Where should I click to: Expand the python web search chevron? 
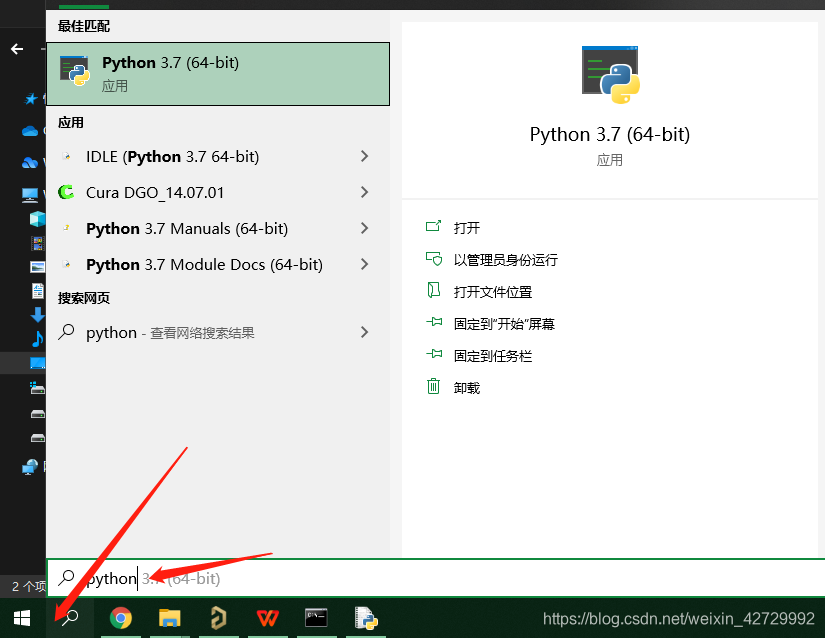coord(364,332)
